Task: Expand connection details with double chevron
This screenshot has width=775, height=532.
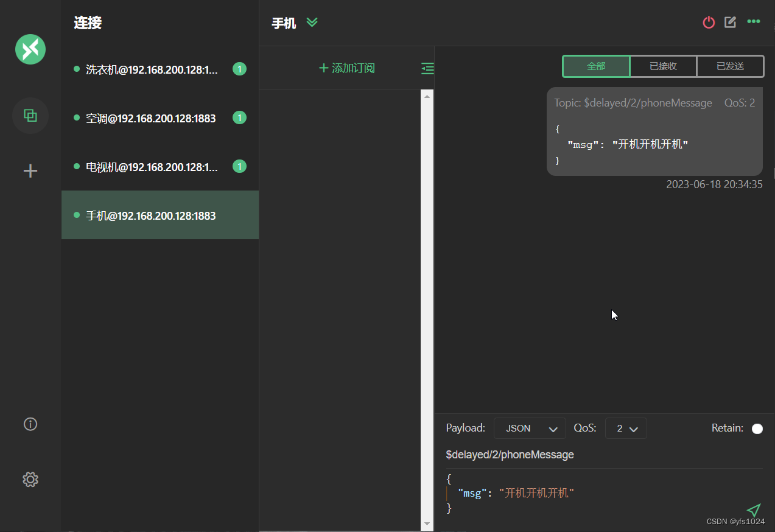Action: pyautogui.click(x=312, y=23)
